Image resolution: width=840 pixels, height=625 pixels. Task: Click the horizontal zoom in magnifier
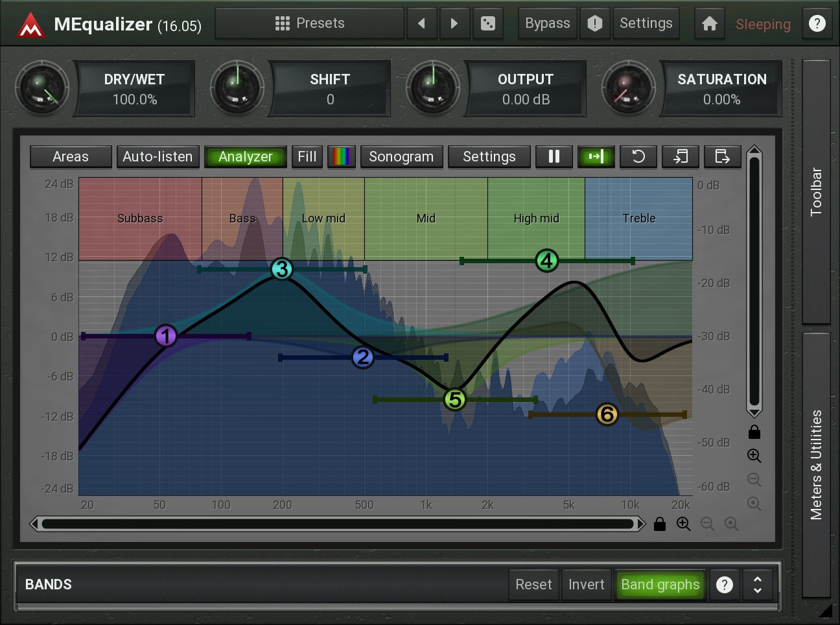(x=684, y=524)
